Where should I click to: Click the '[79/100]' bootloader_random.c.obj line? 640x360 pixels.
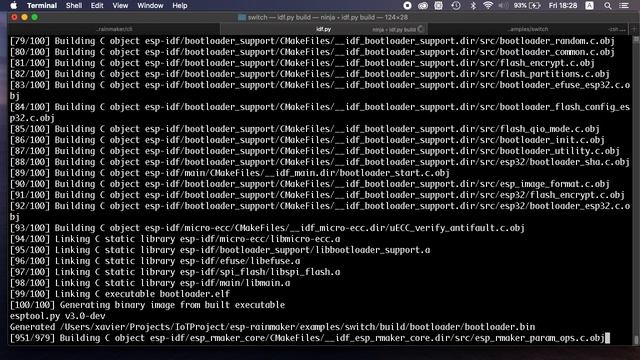312,41
